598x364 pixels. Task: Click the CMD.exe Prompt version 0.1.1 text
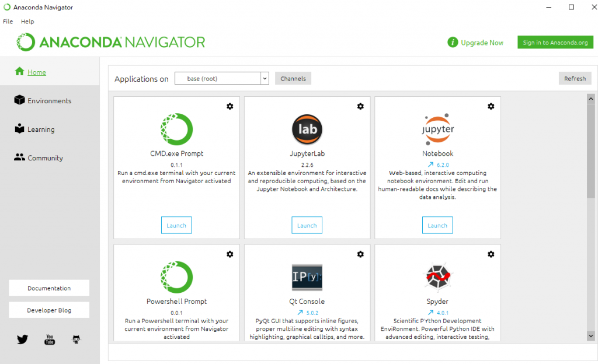tap(176, 165)
